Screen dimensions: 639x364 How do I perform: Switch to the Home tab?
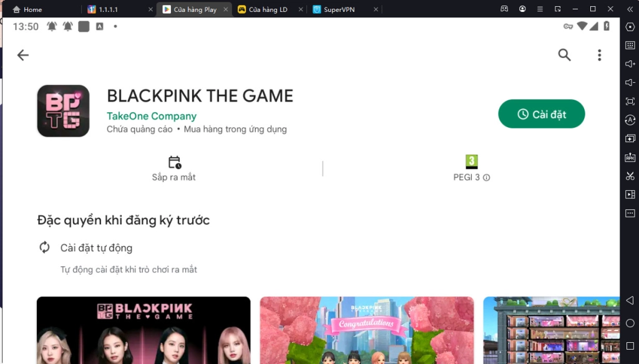[x=27, y=9]
